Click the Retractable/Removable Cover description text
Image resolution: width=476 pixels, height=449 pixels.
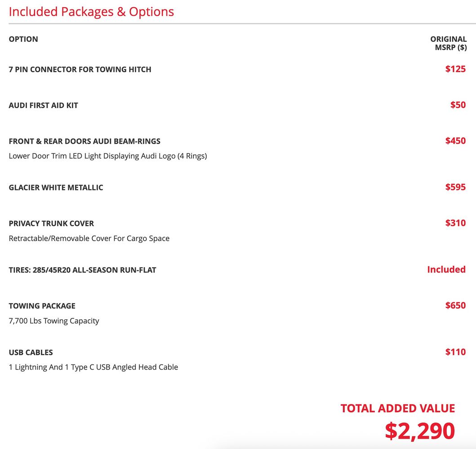[x=89, y=238]
